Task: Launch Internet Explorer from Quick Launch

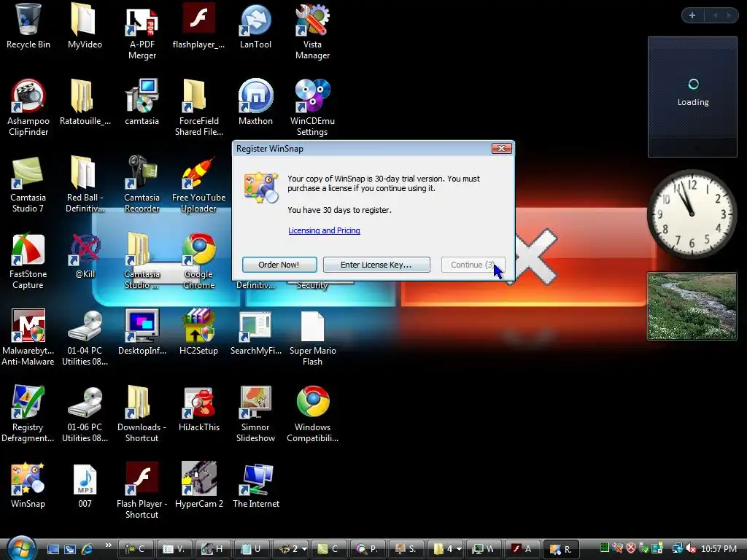Action: click(88, 549)
